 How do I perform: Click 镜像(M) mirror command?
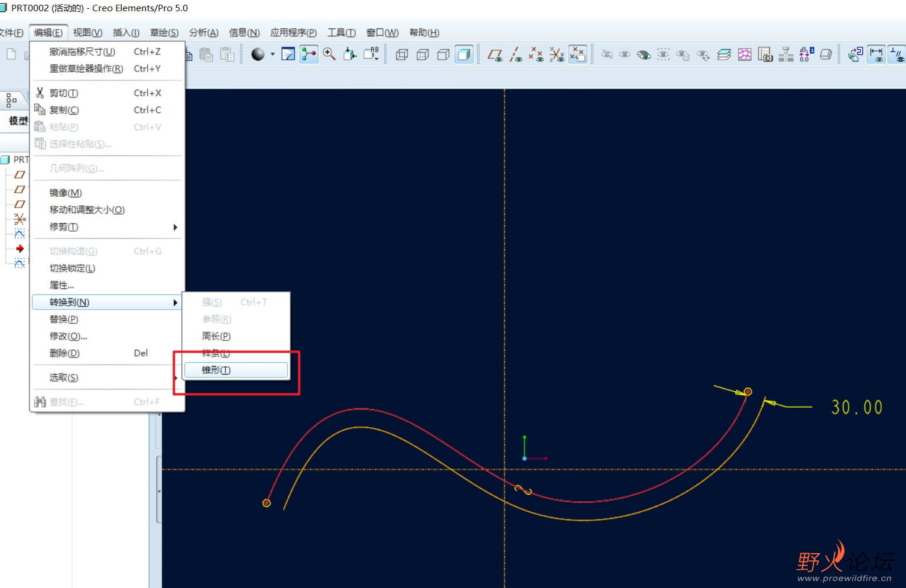[x=66, y=193]
